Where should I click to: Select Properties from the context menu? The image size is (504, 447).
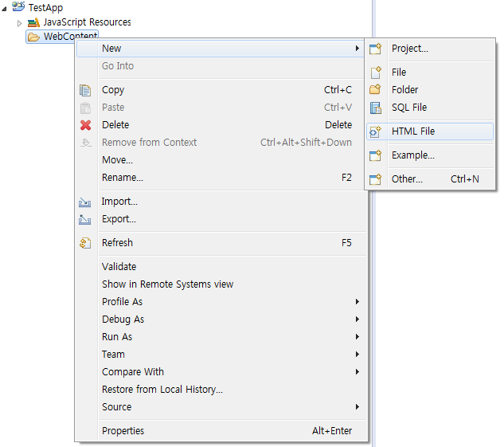pos(123,431)
